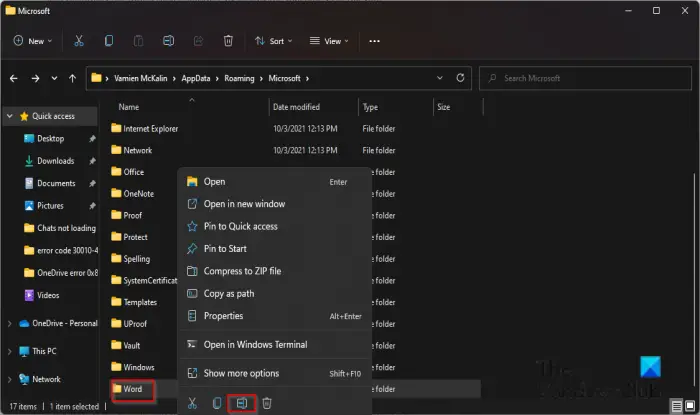700x415 pixels.
Task: Switch to details view icon in status bar
Action: 677,406
